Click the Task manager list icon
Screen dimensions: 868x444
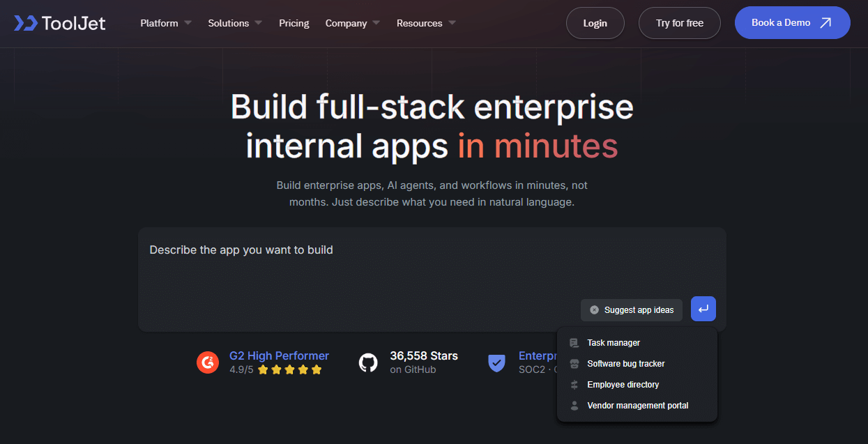point(574,343)
